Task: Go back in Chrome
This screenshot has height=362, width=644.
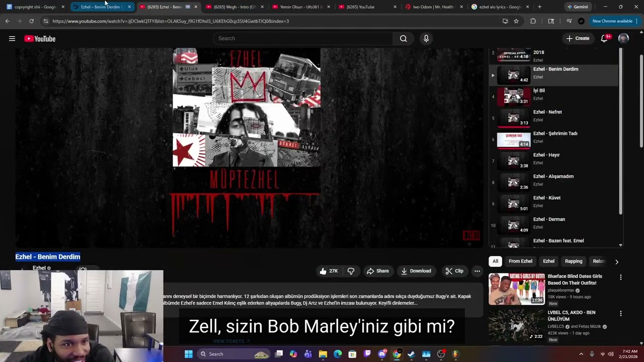Action: pyautogui.click(x=7, y=21)
